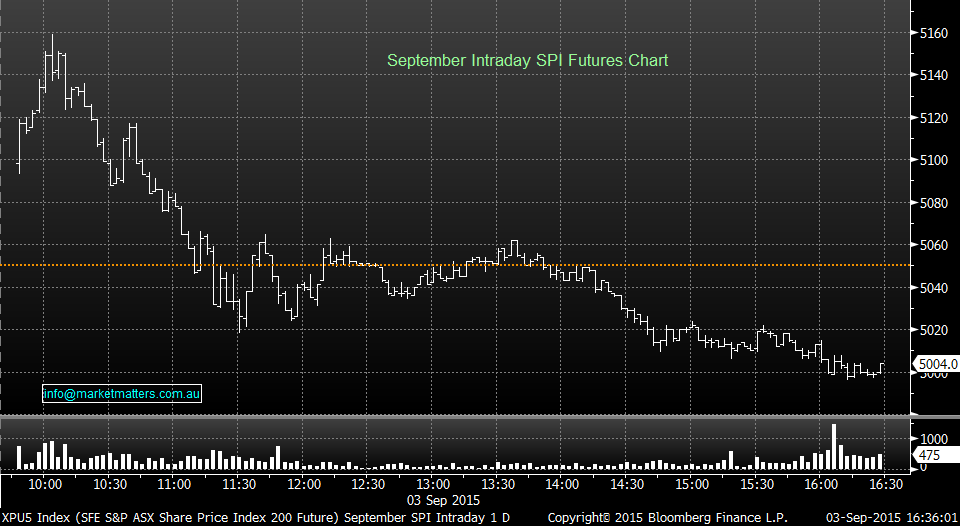This screenshot has width=960, height=526.
Task: Click the 11:30 time axis label
Action: [239, 484]
